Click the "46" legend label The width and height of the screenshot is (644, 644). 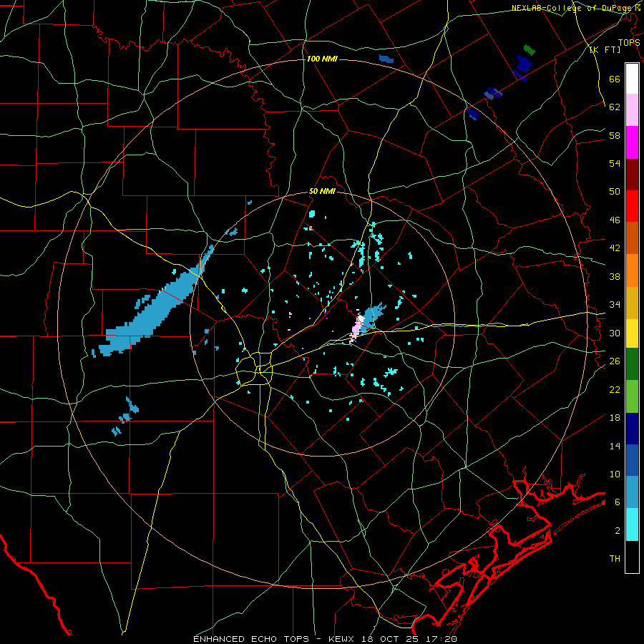(x=615, y=220)
